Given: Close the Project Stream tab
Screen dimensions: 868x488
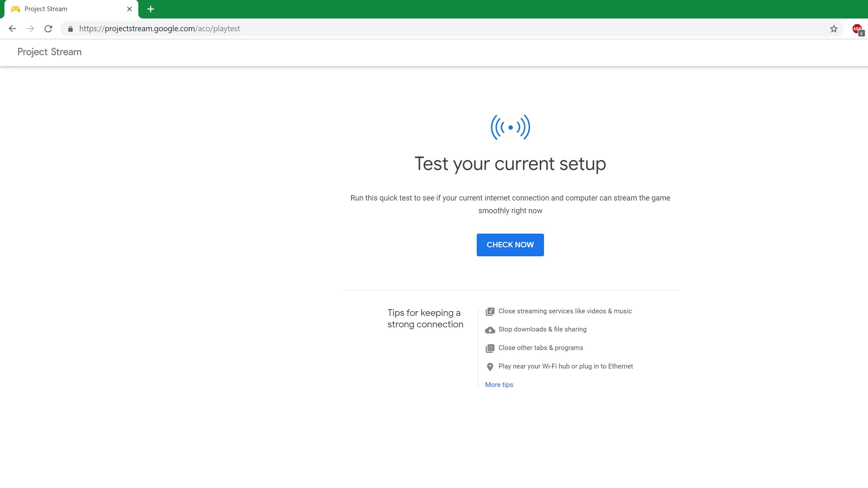Looking at the screenshot, I should coord(129,9).
